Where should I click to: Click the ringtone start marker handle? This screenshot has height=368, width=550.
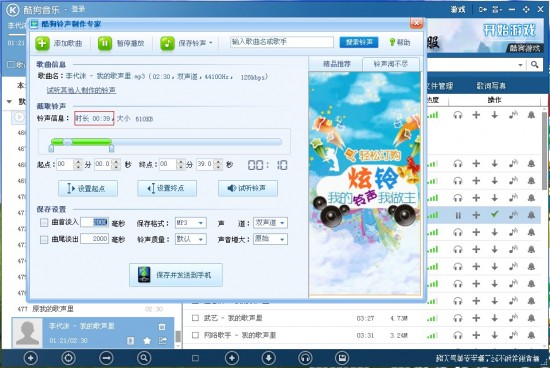(x=51, y=148)
